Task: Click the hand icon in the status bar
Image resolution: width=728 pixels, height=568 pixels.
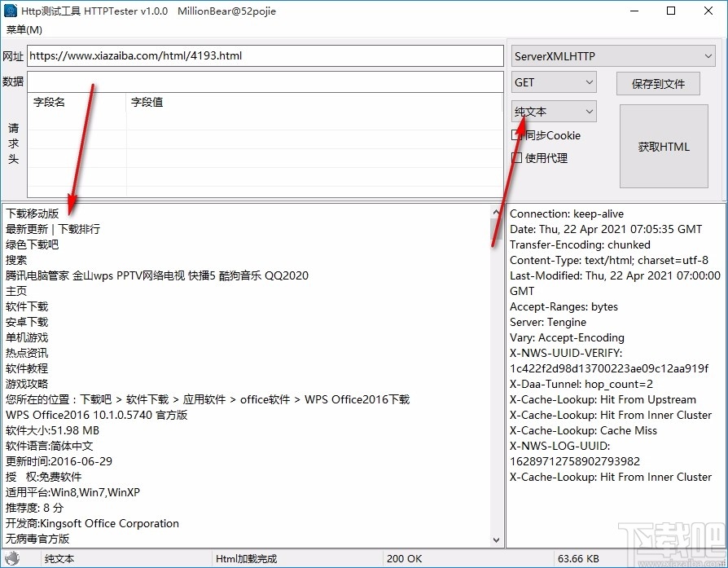Action: point(12,558)
